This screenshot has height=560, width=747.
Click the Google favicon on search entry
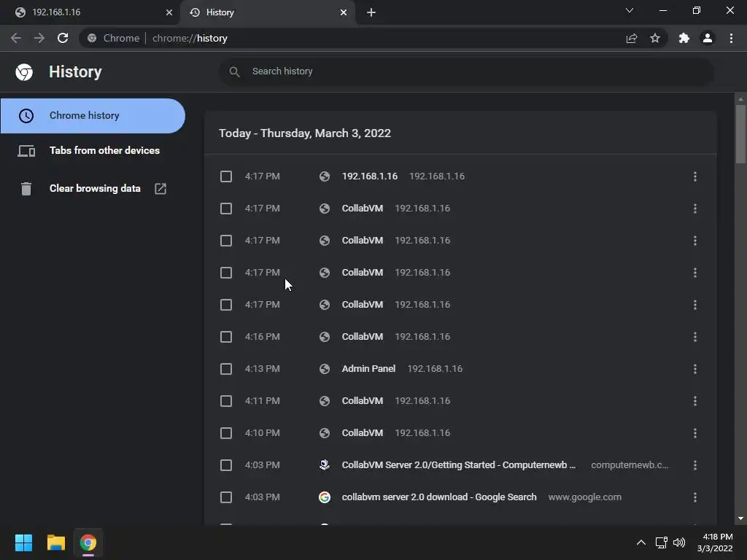coord(325,497)
